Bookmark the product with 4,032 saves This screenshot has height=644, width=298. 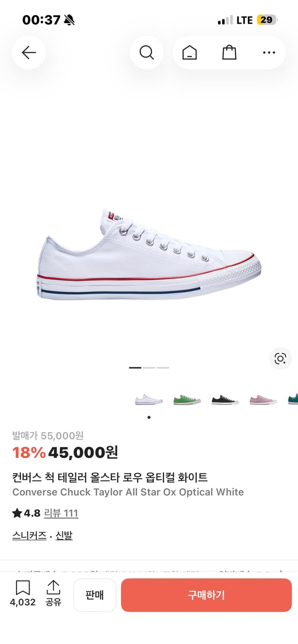coord(23,594)
